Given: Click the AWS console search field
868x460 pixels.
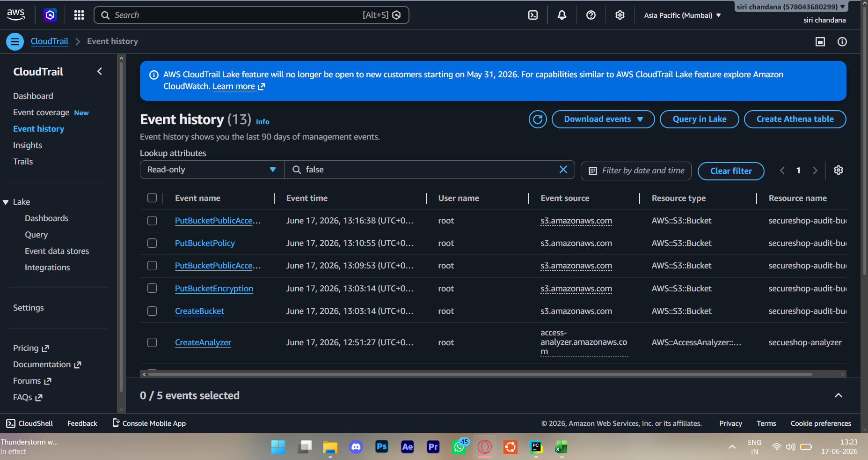Looking at the screenshot, I should (251, 15).
